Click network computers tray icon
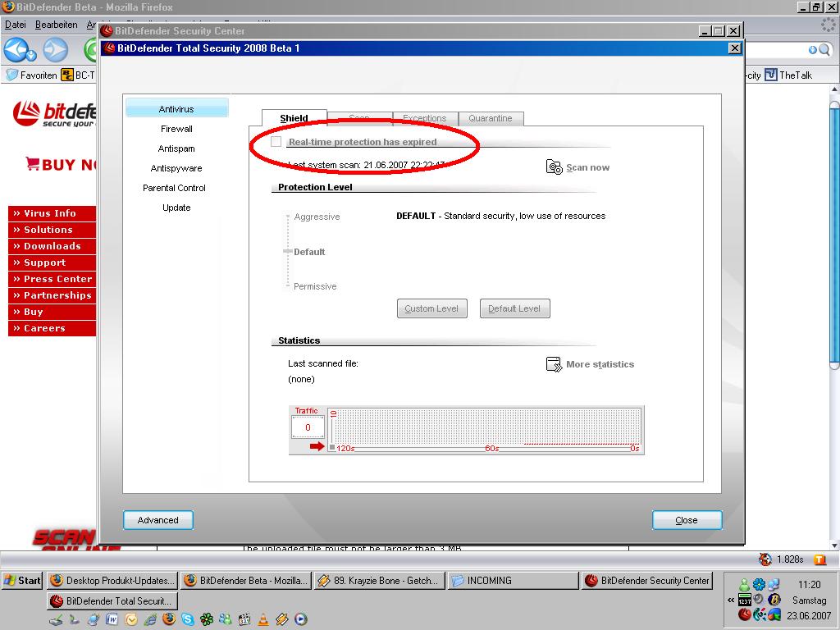The height and width of the screenshot is (630, 840). 774,584
